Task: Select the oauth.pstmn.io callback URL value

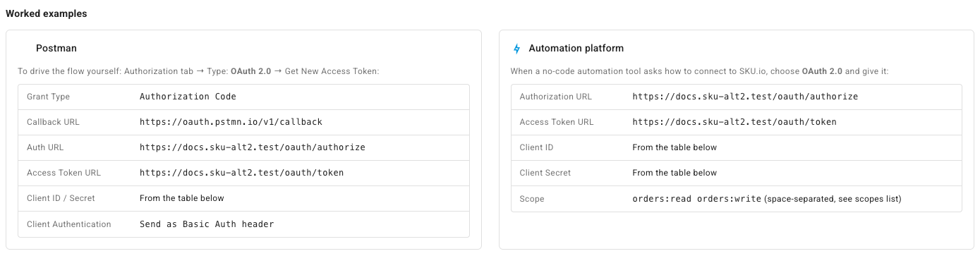Action: click(231, 122)
